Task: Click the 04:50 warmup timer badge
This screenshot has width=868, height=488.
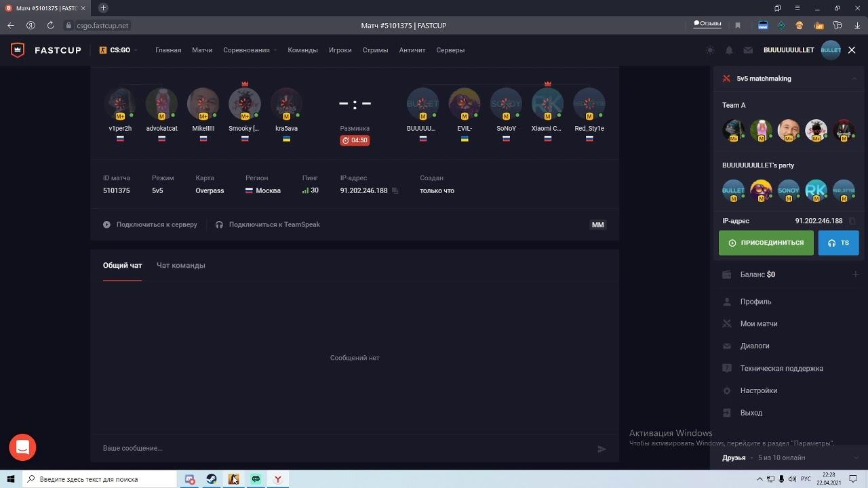Action: point(355,140)
